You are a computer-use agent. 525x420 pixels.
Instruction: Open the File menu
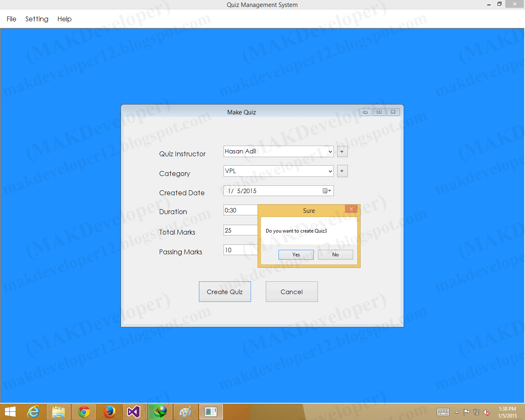pyautogui.click(x=11, y=19)
